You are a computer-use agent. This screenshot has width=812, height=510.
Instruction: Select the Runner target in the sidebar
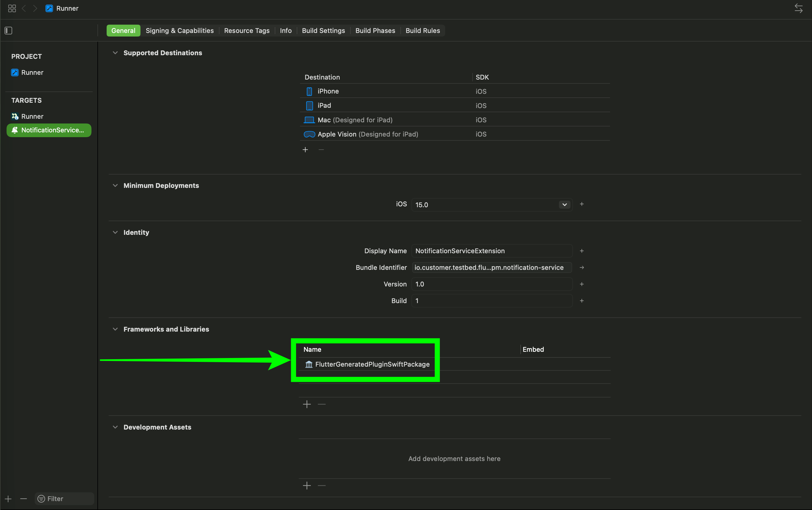[32, 116]
